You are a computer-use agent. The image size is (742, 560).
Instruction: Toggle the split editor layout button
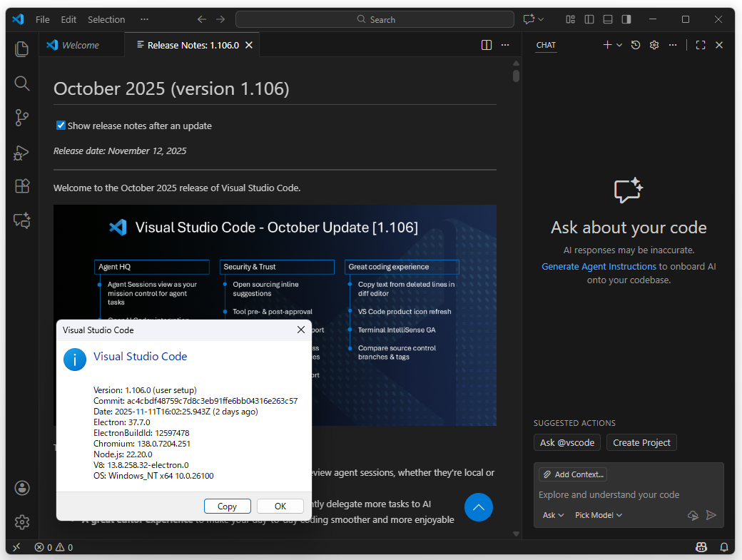pos(486,44)
